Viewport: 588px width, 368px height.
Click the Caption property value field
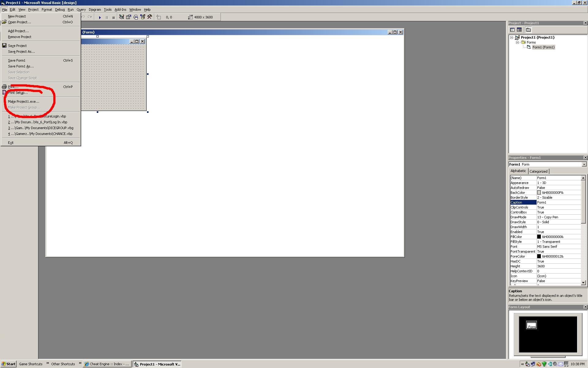pyautogui.click(x=559, y=202)
